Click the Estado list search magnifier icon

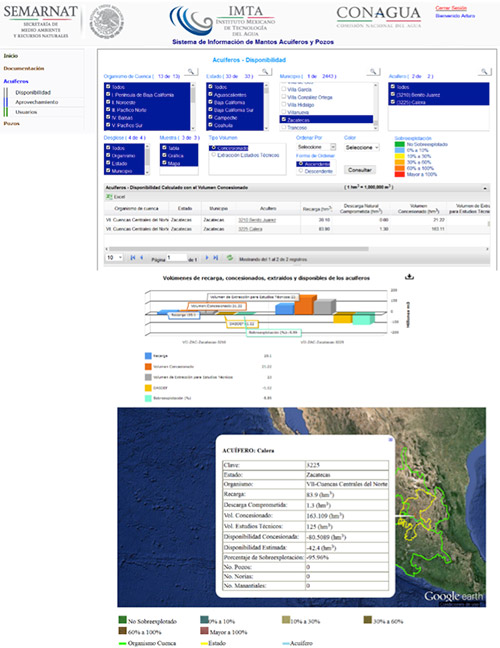265,71
